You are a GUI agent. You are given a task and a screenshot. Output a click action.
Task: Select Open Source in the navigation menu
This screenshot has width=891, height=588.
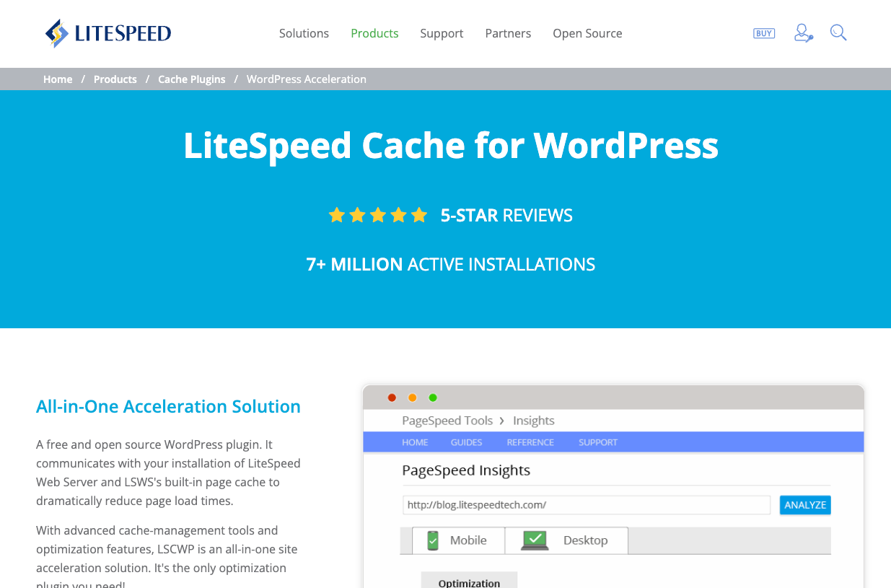587,33
